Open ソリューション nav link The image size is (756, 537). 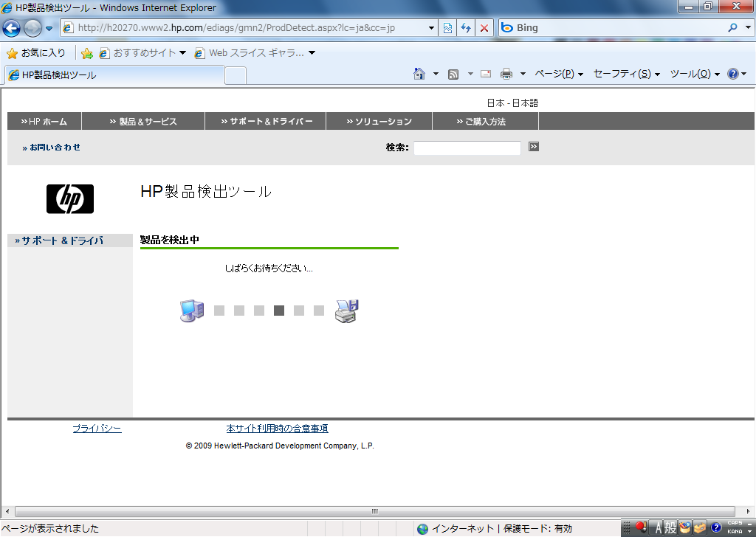(x=379, y=122)
